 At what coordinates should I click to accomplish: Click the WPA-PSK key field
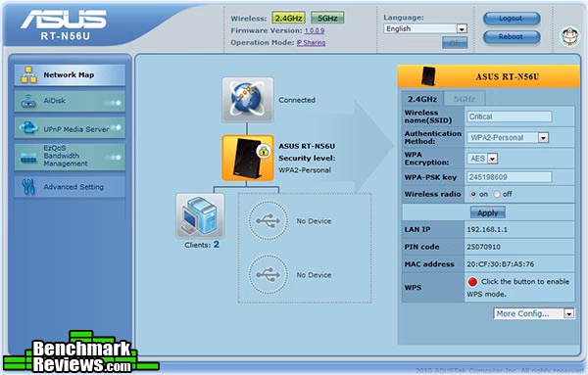[510, 177]
